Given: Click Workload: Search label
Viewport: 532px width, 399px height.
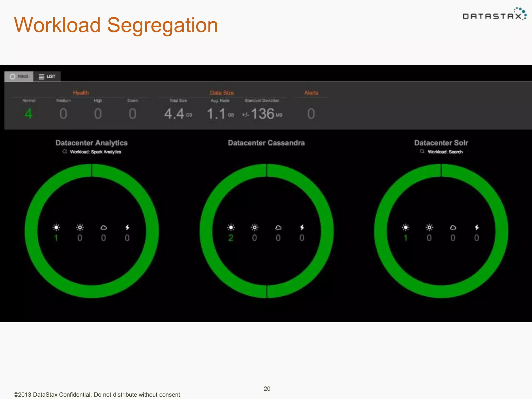Looking at the screenshot, I should [445, 152].
